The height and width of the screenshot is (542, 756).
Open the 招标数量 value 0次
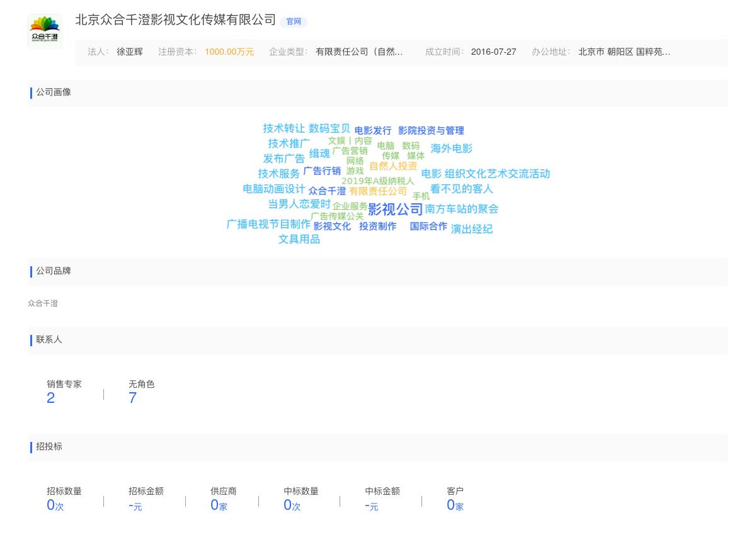(55, 505)
